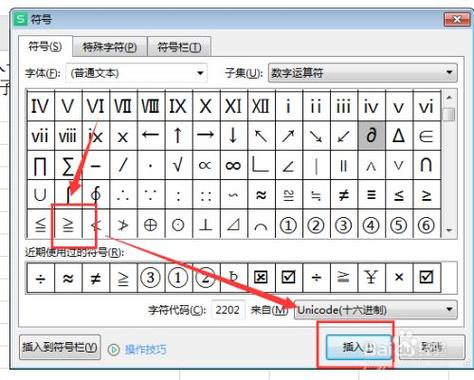The height and width of the screenshot is (380, 474).
Task: Pick the therefore ∴ symbol
Action: (x=123, y=194)
